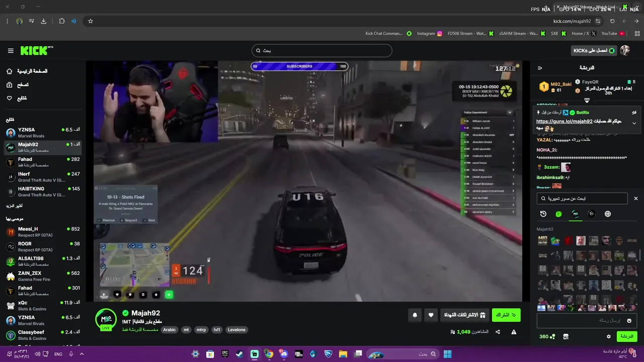Expand the gift leaderboard arrow
644x362 pixels.
[587, 101]
